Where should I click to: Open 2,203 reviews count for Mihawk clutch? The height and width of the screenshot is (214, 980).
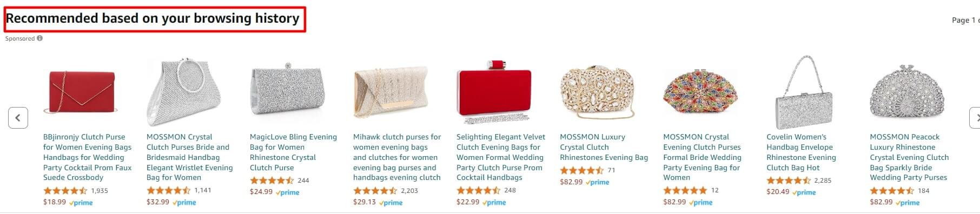[409, 191]
